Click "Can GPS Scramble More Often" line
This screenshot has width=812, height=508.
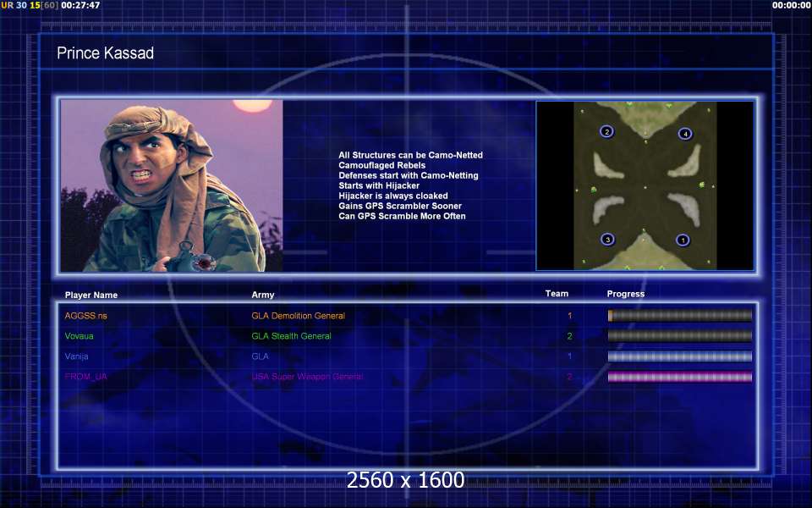point(402,216)
